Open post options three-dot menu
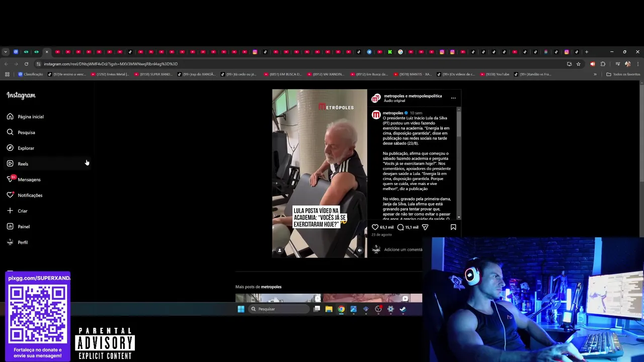This screenshot has height=362, width=644. (x=453, y=98)
